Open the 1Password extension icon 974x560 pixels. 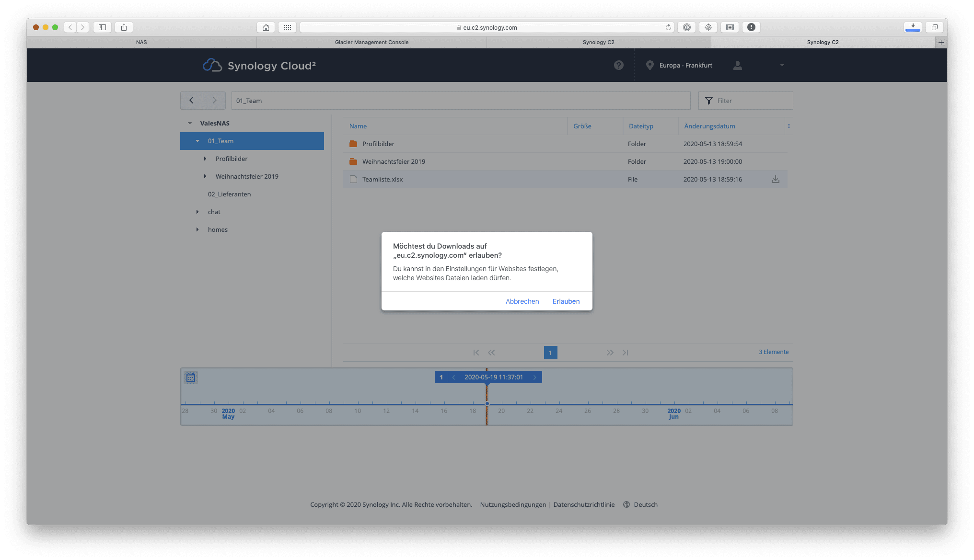(x=686, y=27)
